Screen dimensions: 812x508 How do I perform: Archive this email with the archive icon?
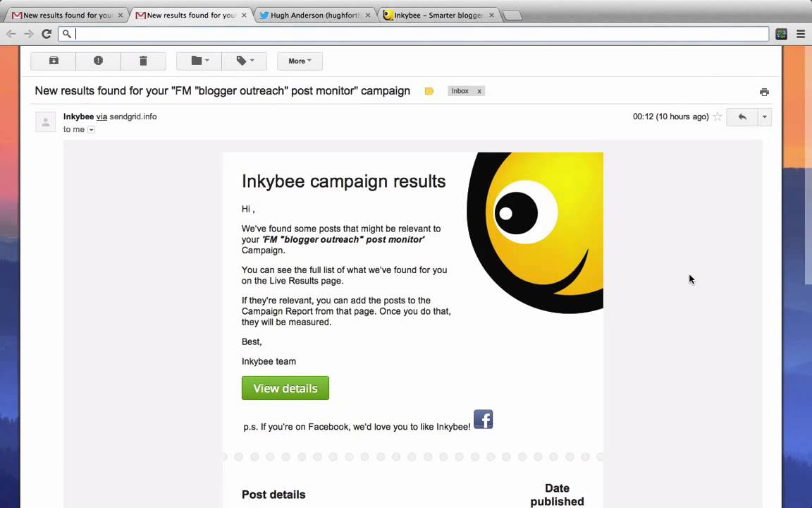[54, 61]
